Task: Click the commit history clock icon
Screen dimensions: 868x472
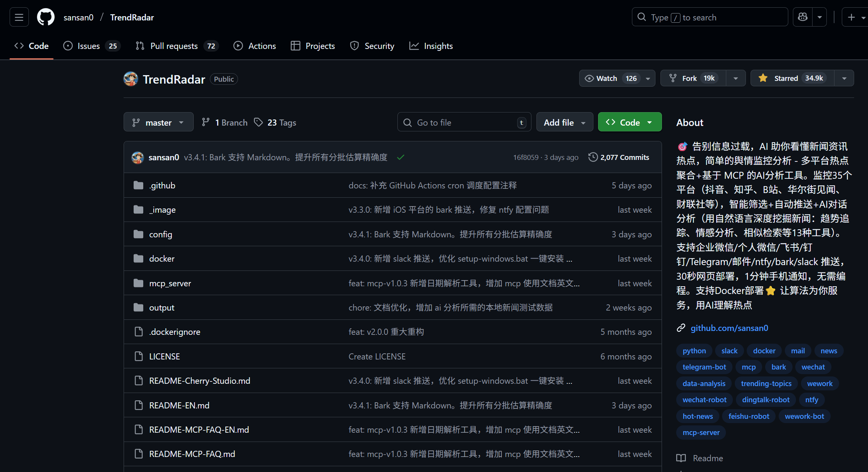Action: 593,157
